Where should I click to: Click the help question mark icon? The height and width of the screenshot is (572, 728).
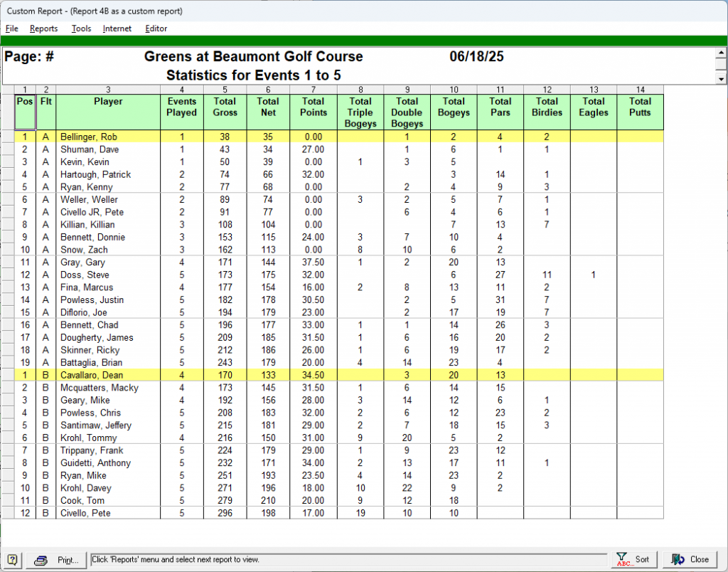pos(14,560)
